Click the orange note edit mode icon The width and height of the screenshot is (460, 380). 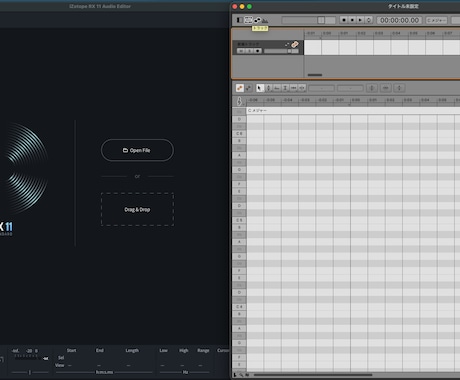click(x=240, y=88)
